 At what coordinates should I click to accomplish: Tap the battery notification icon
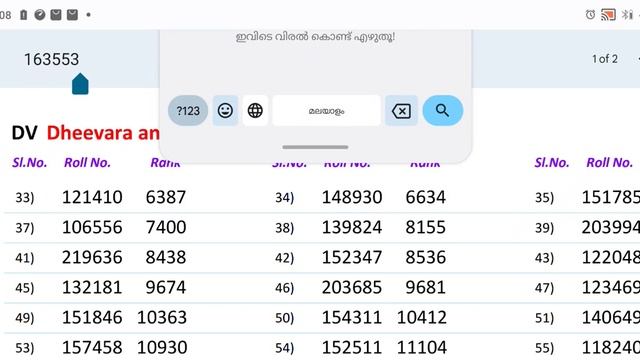pos(24,15)
